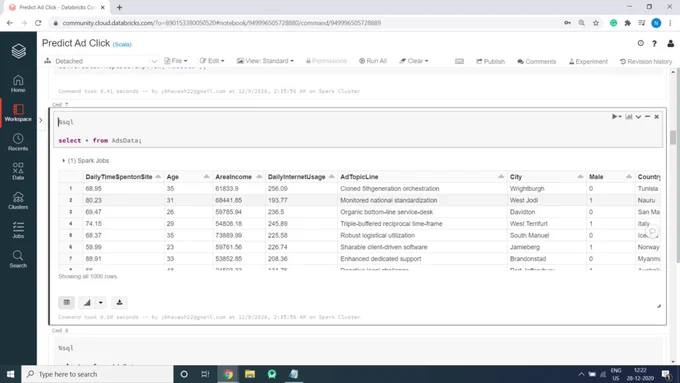Open the Windows notification center
Screen dimensions: 680x383
[x=667, y=374]
